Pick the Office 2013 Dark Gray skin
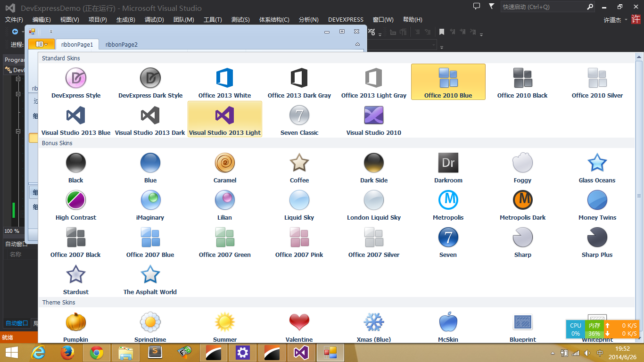The width and height of the screenshot is (644, 362). coord(299,82)
